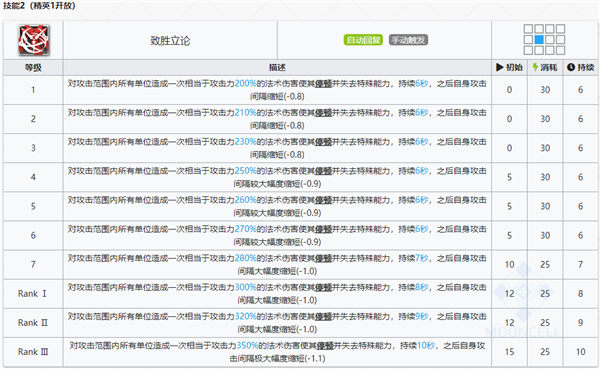600x369 pixels.
Task: Click the 描述 column header
Action: tap(277, 68)
